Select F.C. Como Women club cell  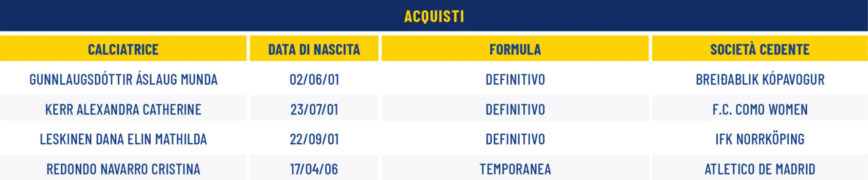pos(759,109)
